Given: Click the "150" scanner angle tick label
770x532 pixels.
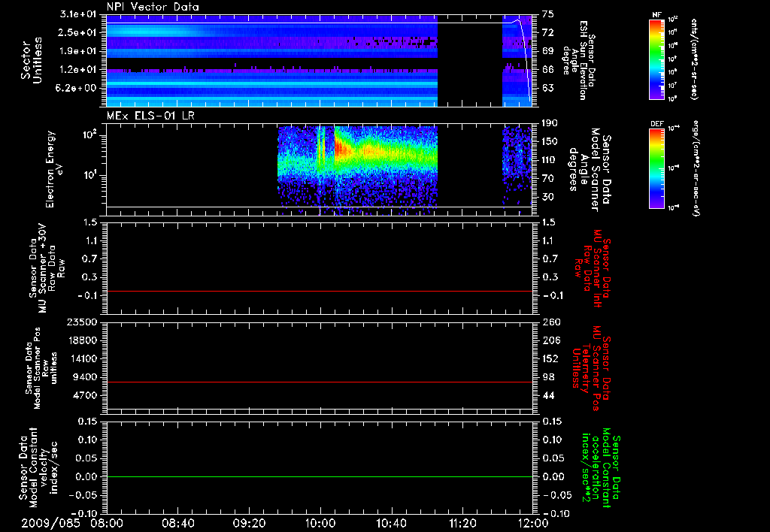Looking at the screenshot, I should (550, 141).
